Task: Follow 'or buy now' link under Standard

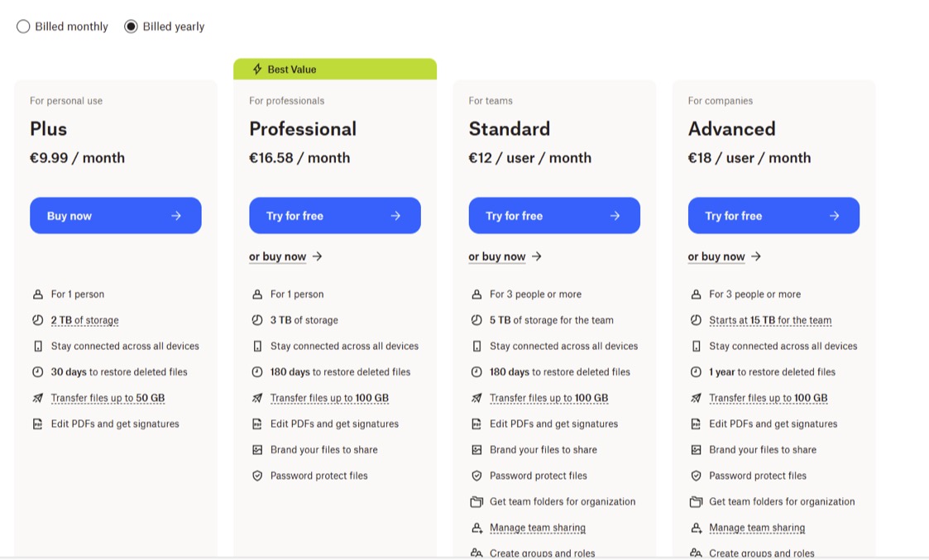Action: pyautogui.click(x=505, y=256)
